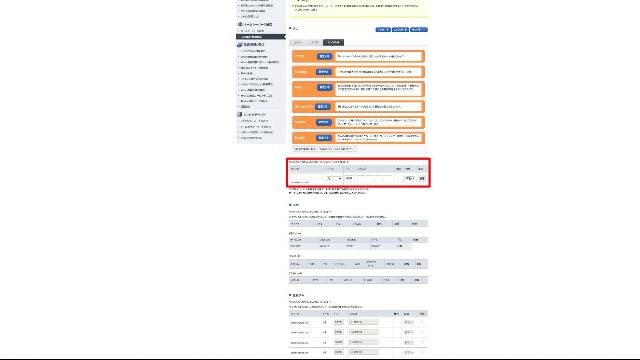Open the type dropdown in the red-highlighted row
Image resolution: width=640 pixels, height=360 pixels.
tap(334, 178)
